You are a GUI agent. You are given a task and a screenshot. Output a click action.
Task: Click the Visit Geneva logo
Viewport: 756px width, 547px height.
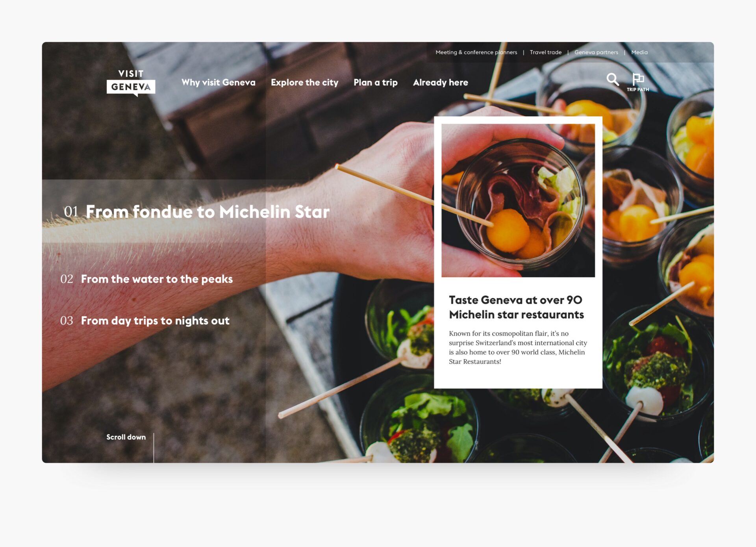(x=131, y=83)
